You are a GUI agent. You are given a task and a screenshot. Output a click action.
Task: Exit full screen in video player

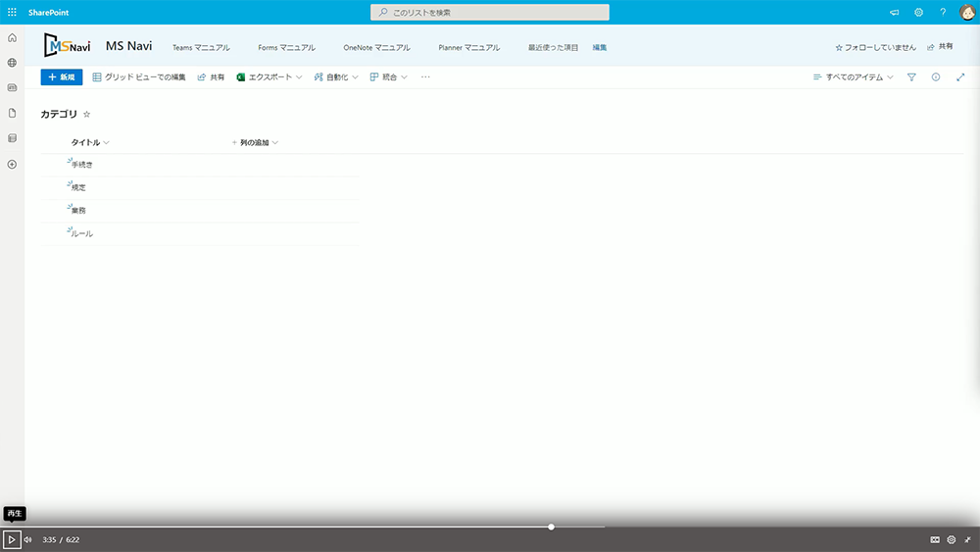967,539
